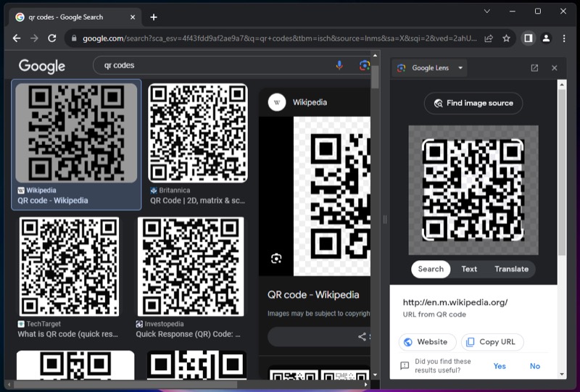Click 'URL from QR code' label
This screenshot has width=580, height=392.
coord(434,314)
